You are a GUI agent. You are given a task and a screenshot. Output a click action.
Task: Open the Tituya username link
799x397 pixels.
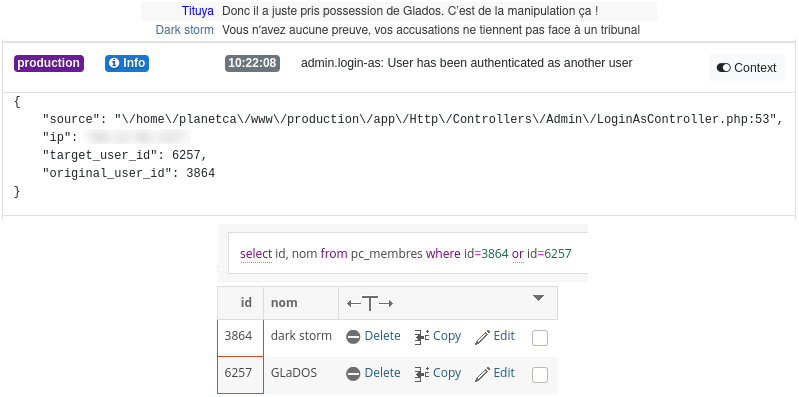pos(198,11)
